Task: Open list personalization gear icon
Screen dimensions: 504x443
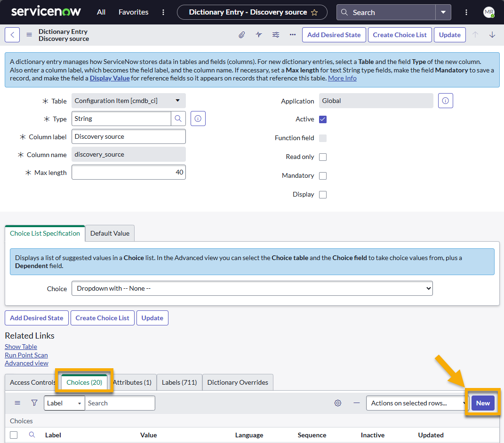Action: pos(337,403)
